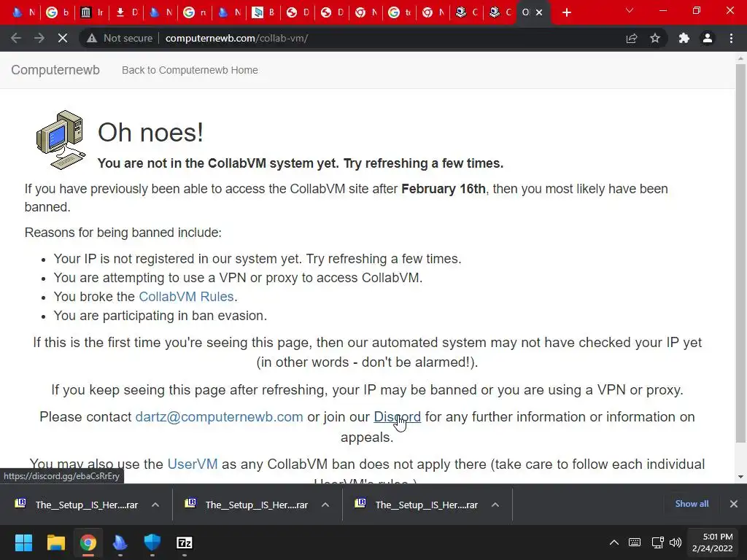Switch to the download-arrow icon tab
Image resolution: width=747 pixels, height=560 pixels.
pyautogui.click(x=126, y=12)
